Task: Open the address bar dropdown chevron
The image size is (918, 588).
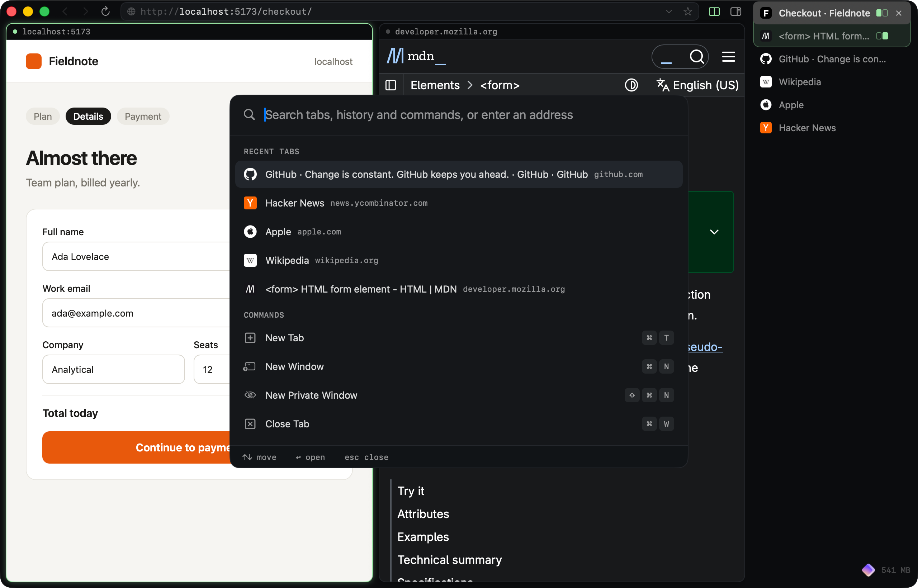Action: point(669,11)
